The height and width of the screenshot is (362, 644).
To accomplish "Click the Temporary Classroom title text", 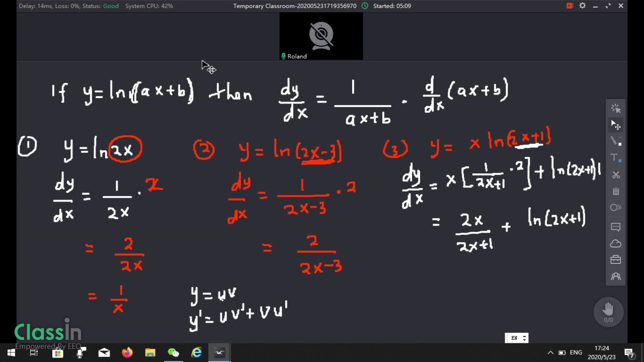I will click(x=295, y=6).
